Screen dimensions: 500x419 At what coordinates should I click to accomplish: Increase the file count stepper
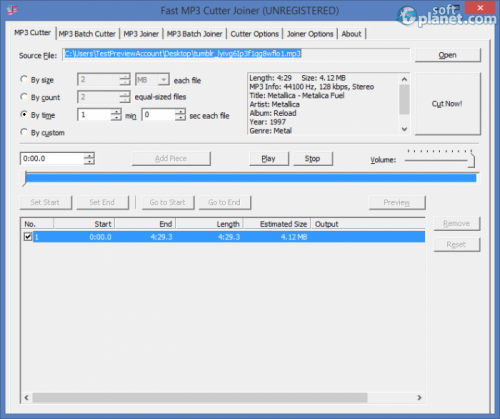[x=125, y=94]
